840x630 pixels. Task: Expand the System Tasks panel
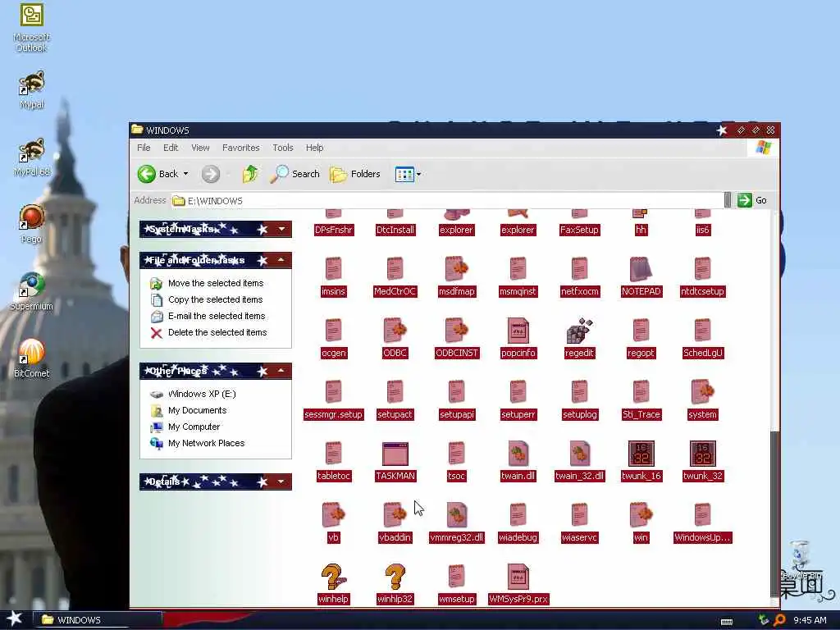[281, 230]
